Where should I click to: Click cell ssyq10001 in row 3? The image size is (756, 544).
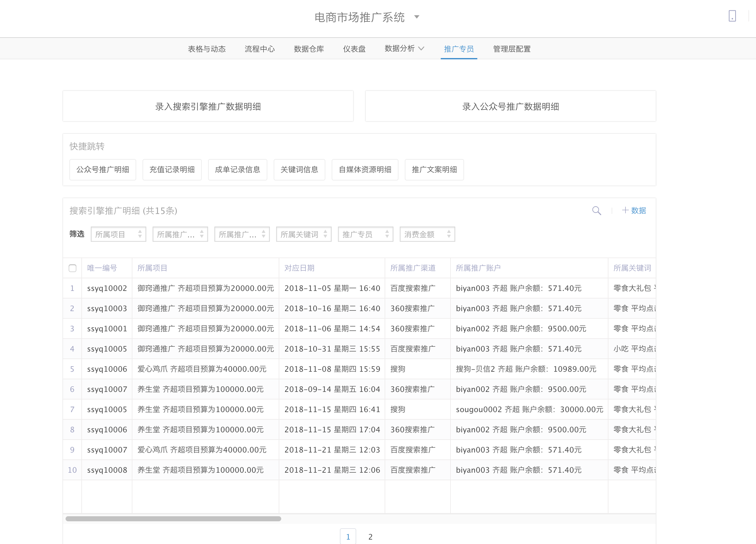coord(107,328)
